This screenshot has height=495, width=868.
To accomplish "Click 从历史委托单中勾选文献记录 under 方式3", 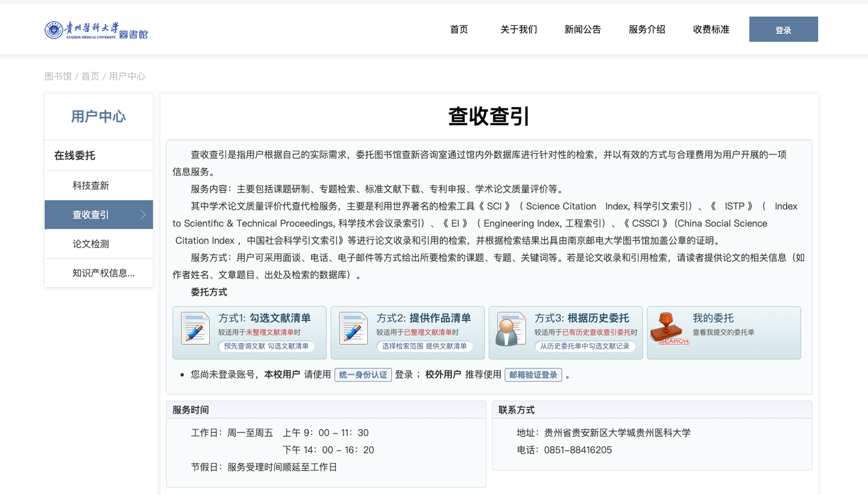I will click(x=586, y=346).
